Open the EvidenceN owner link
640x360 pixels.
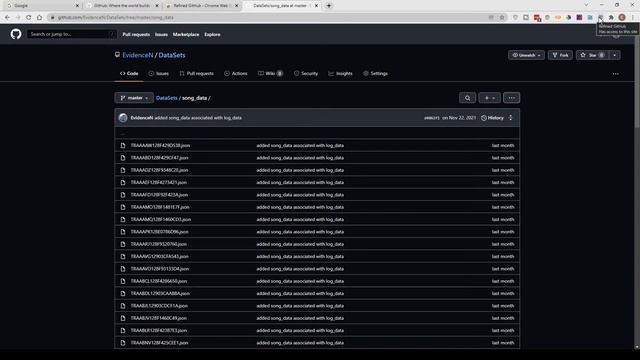click(138, 55)
